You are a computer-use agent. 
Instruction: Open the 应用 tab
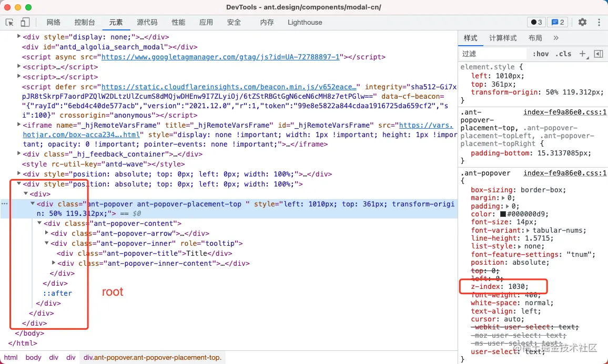pos(206,23)
